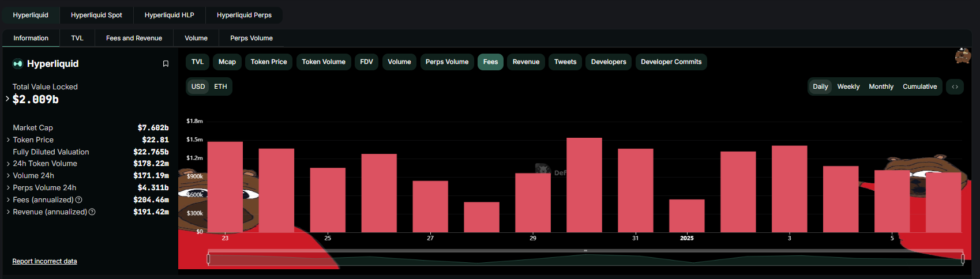980x279 pixels.
Task: Expand the Volume 24h row
Action: 8,176
